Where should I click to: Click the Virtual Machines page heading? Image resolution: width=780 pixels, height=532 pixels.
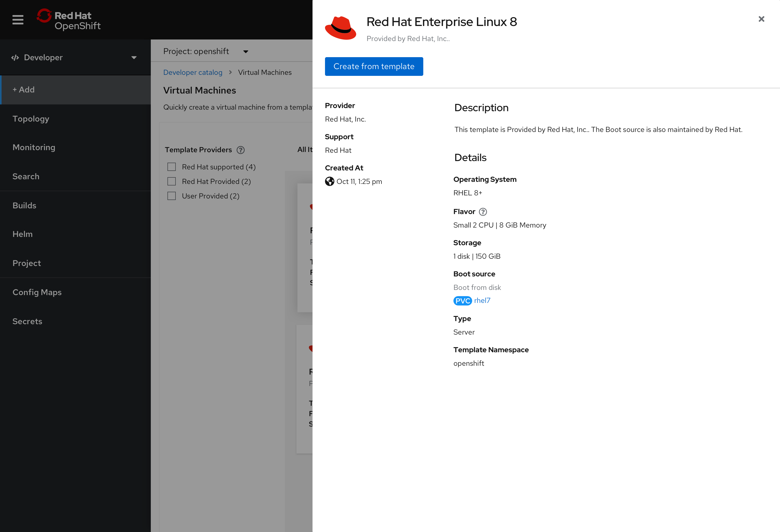[x=200, y=90]
